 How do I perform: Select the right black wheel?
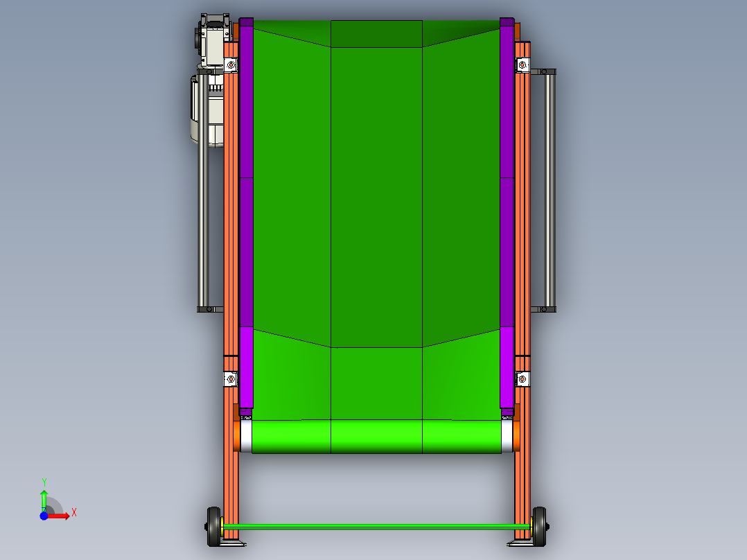point(538,523)
